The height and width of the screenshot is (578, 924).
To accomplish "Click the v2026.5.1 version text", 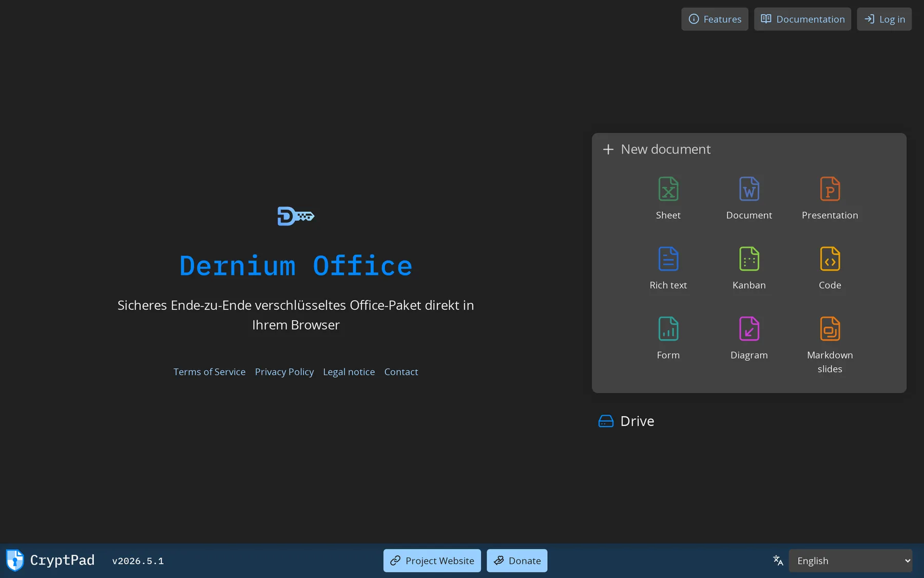I will click(x=138, y=561).
